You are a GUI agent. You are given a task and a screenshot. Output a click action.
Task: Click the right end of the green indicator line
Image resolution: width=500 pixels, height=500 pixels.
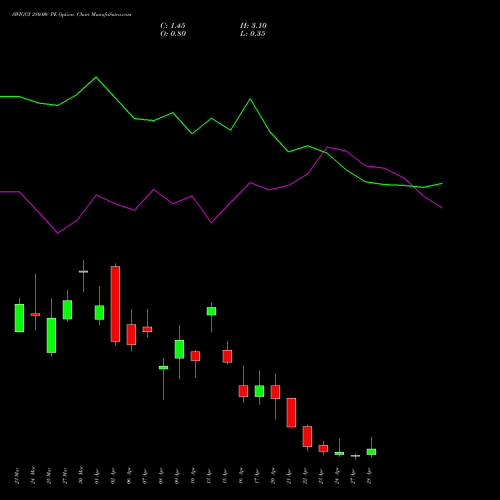pos(442,183)
